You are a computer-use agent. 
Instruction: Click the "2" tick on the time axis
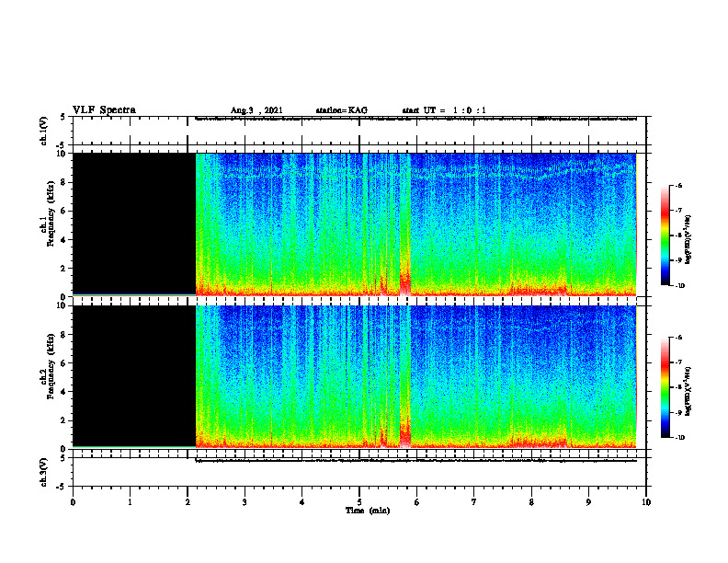(188, 502)
